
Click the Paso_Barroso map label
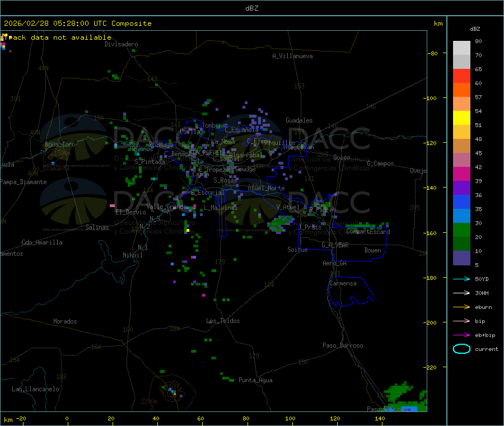pos(343,345)
